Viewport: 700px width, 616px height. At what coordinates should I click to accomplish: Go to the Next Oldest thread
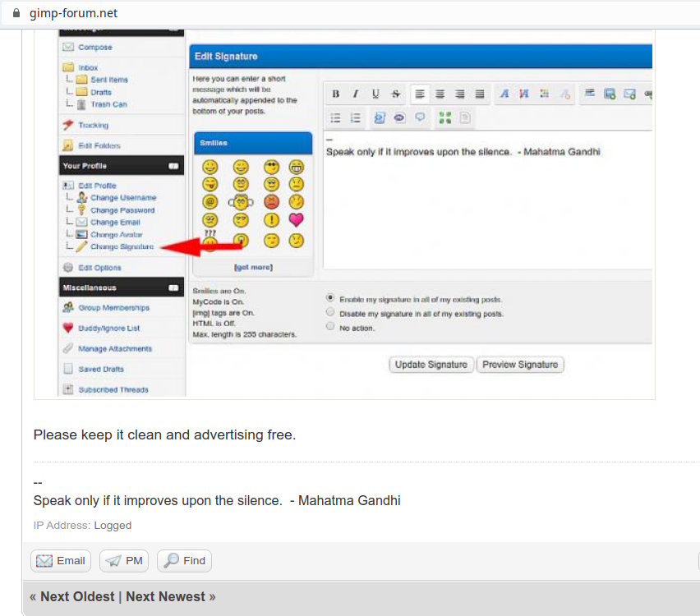coord(77,597)
